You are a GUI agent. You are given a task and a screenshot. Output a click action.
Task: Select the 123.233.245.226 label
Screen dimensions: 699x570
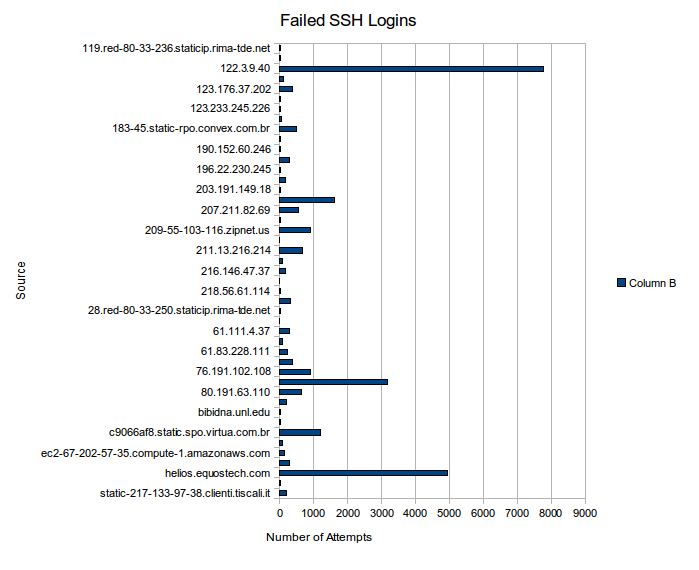(230, 108)
